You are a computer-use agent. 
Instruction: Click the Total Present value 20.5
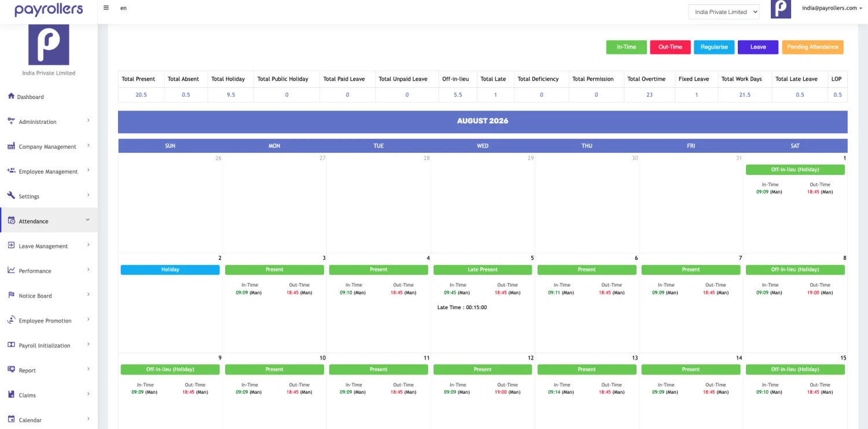pos(141,95)
